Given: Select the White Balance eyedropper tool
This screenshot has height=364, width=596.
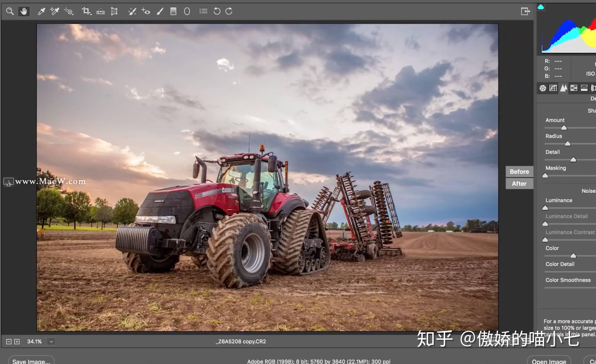Looking at the screenshot, I should [x=41, y=11].
